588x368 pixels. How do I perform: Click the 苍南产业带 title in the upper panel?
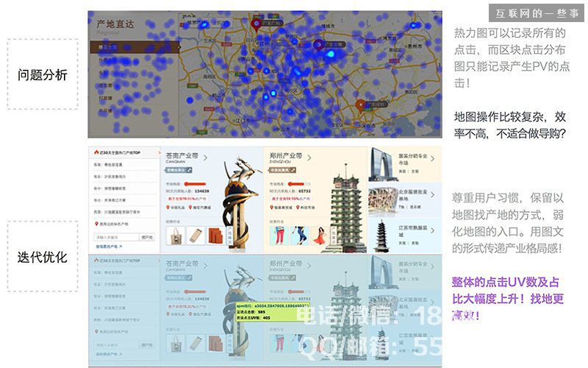pyautogui.click(x=182, y=155)
